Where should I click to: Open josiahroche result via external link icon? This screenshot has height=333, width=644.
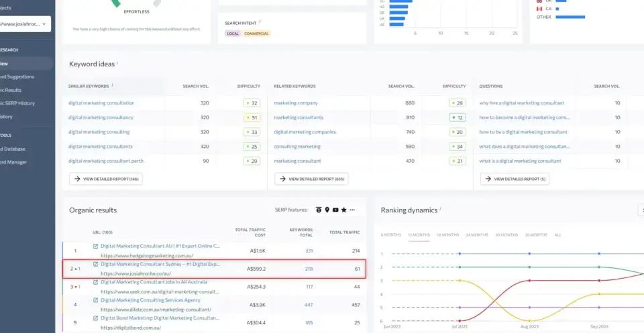(96, 264)
